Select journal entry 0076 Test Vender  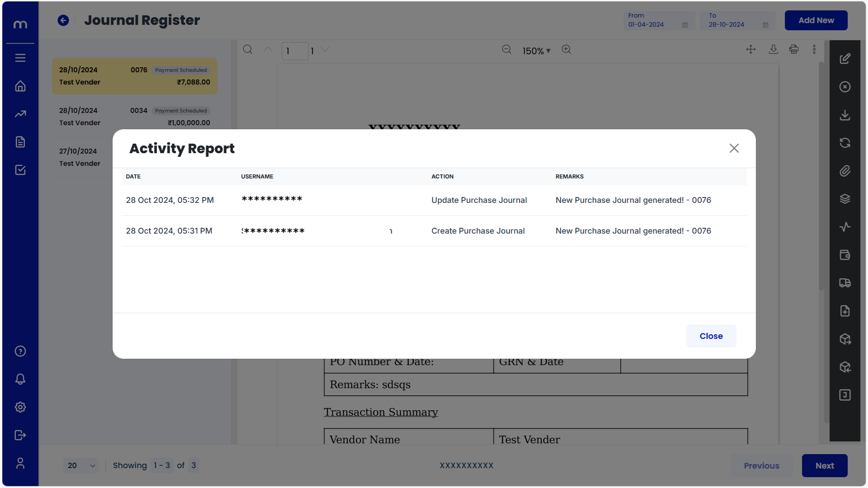click(x=135, y=76)
